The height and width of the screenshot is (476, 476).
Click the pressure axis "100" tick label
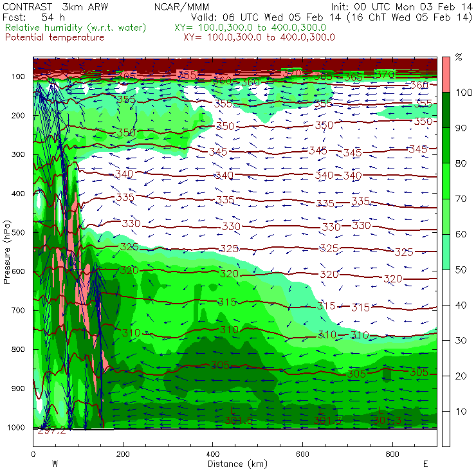pos(18,77)
